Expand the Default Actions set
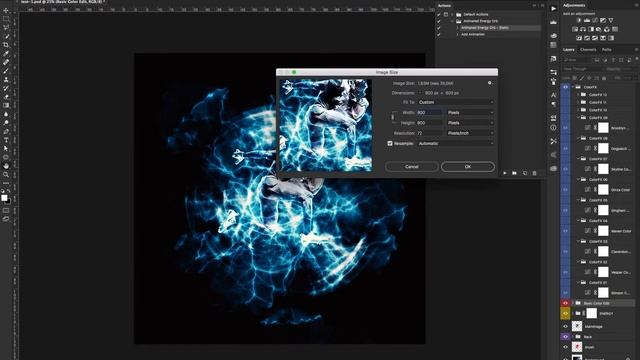The height and width of the screenshot is (360, 640). 452,14
